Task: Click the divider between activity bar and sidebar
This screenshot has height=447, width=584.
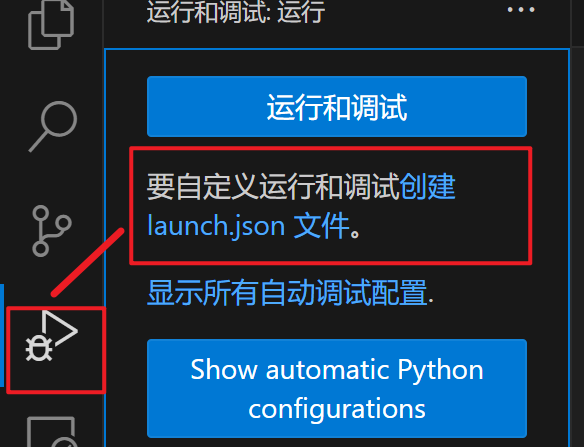Action: click(103, 224)
